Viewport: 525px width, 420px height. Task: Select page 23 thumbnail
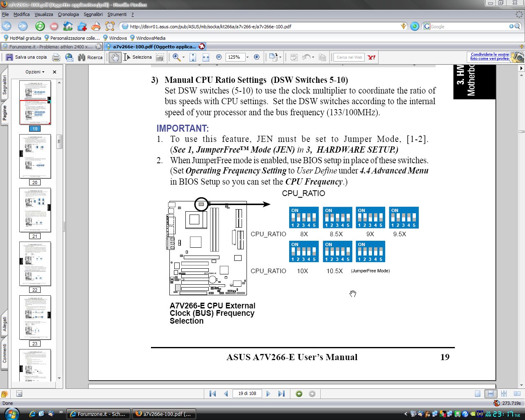[x=35, y=317]
